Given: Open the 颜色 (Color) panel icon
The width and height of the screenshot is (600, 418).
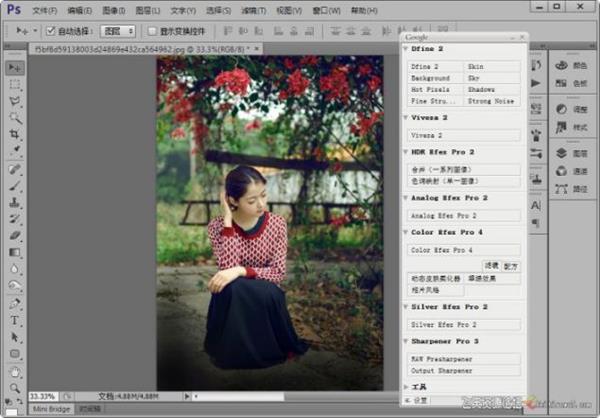Looking at the screenshot, I should click(x=570, y=65).
